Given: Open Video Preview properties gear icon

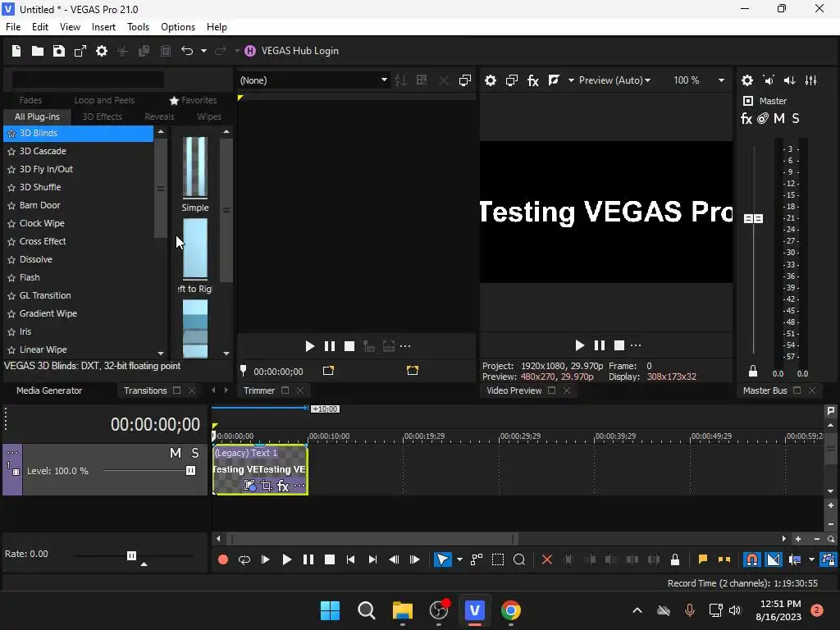Looking at the screenshot, I should pyautogui.click(x=491, y=80).
